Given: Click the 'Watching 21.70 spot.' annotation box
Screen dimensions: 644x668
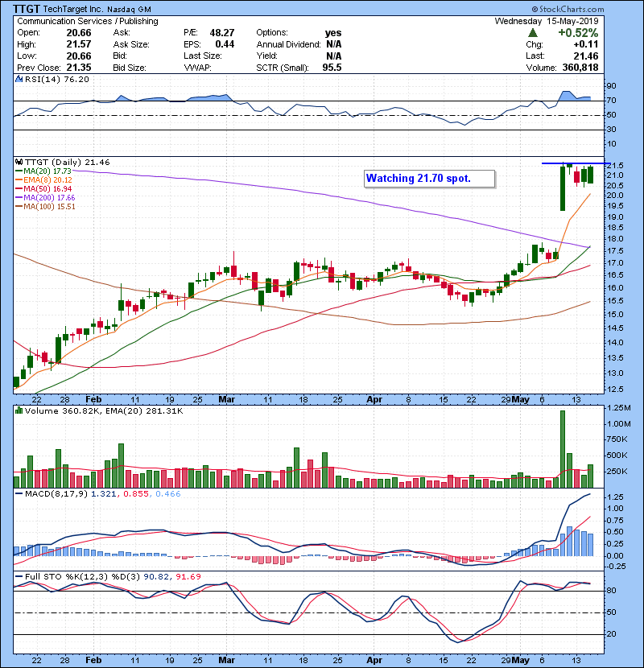Looking at the screenshot, I should [x=427, y=178].
